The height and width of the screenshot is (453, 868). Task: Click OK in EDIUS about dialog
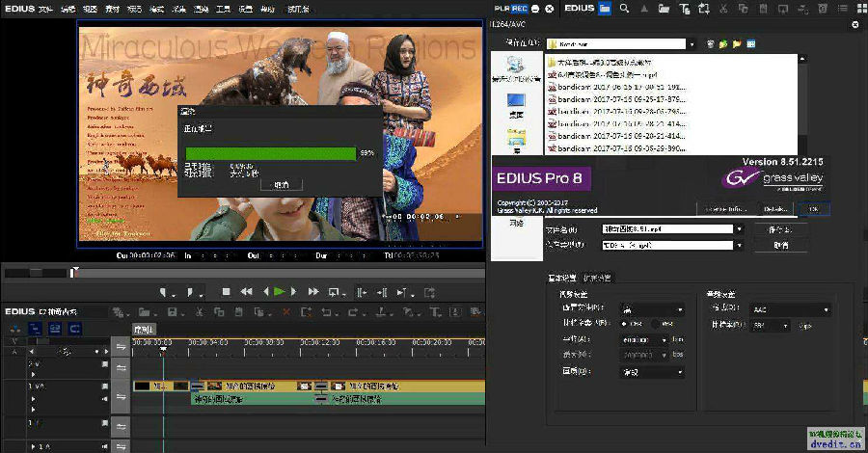click(812, 208)
